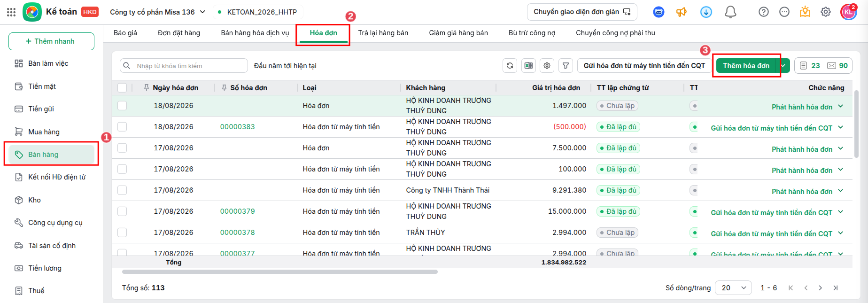Click the Thêm nhanh button
The image size is (868, 303).
click(51, 41)
